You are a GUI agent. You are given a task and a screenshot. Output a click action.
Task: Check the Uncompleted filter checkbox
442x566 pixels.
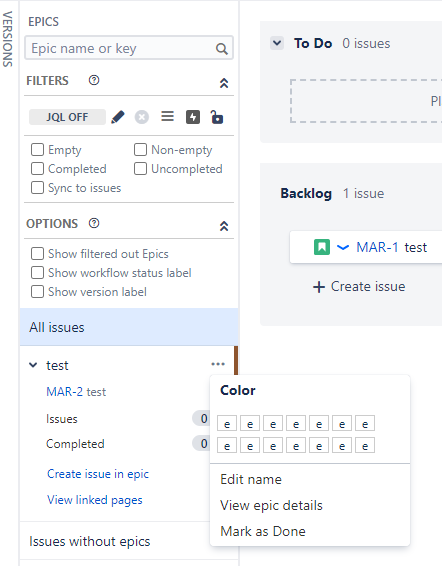tap(140, 169)
